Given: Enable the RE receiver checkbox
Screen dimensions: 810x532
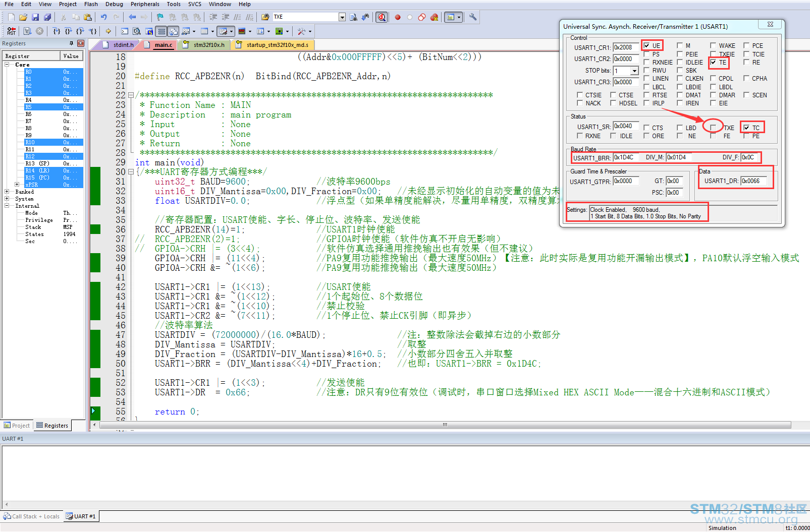Looking at the screenshot, I should [x=746, y=63].
